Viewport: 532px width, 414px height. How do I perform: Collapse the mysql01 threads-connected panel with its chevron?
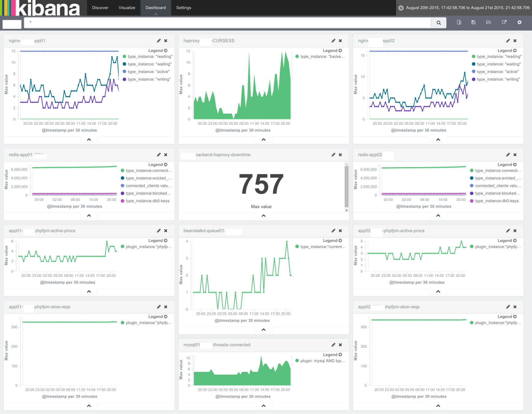point(263,405)
